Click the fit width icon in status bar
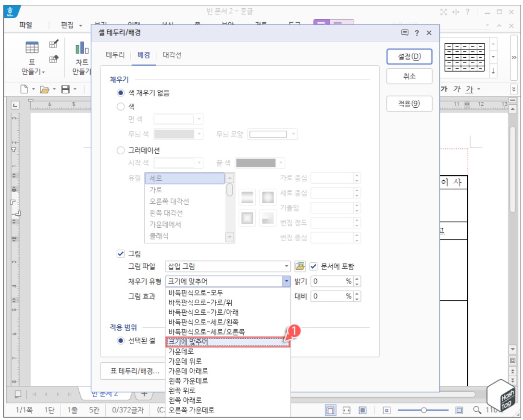Screen dimensions: 523x420 (347, 410)
